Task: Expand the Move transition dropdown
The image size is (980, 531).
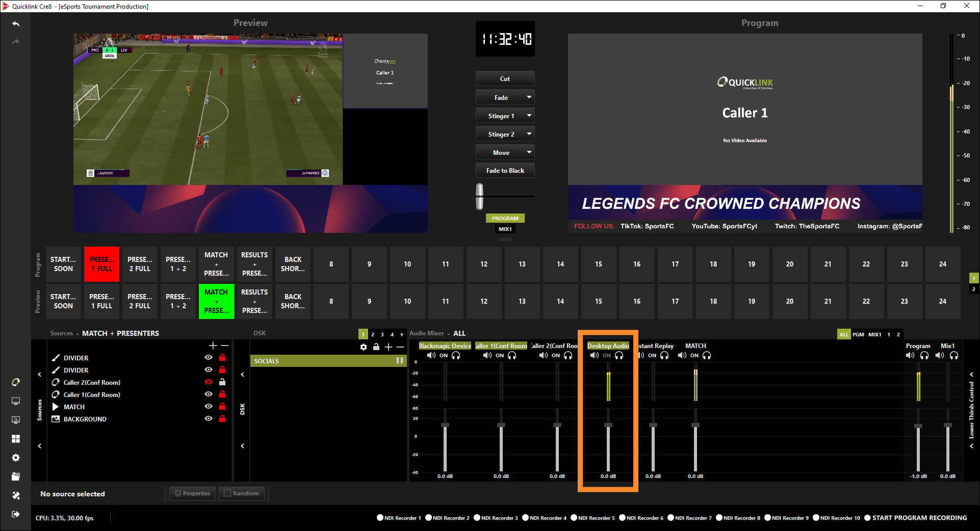Action: [x=529, y=152]
